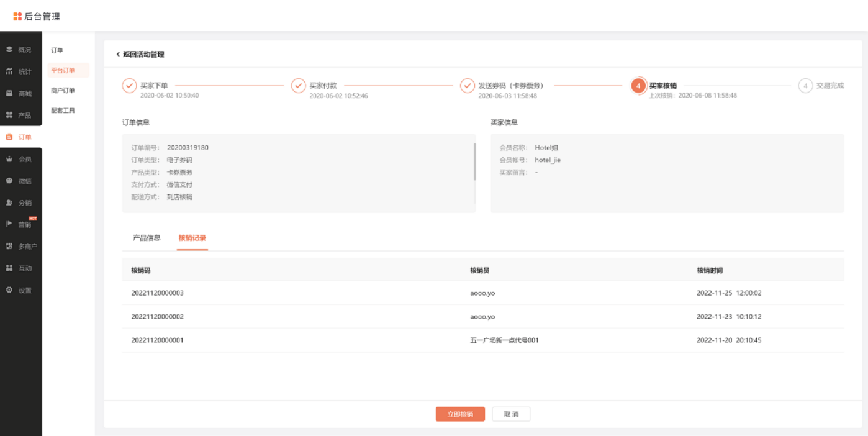Click timestamp 2020-06-03 11:58:48
Image resolution: width=868 pixels, height=436 pixels.
(507, 96)
